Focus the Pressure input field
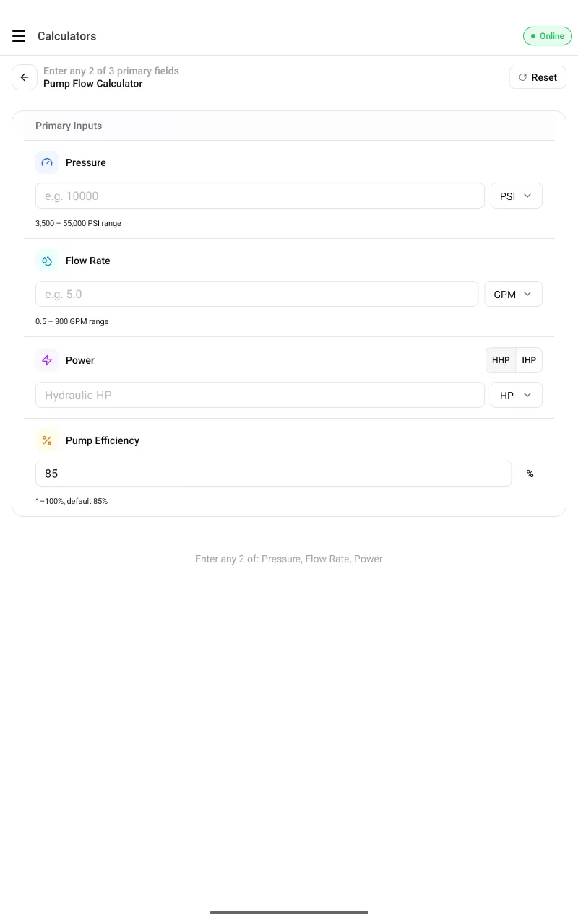This screenshot has height=924, width=578. [260, 196]
